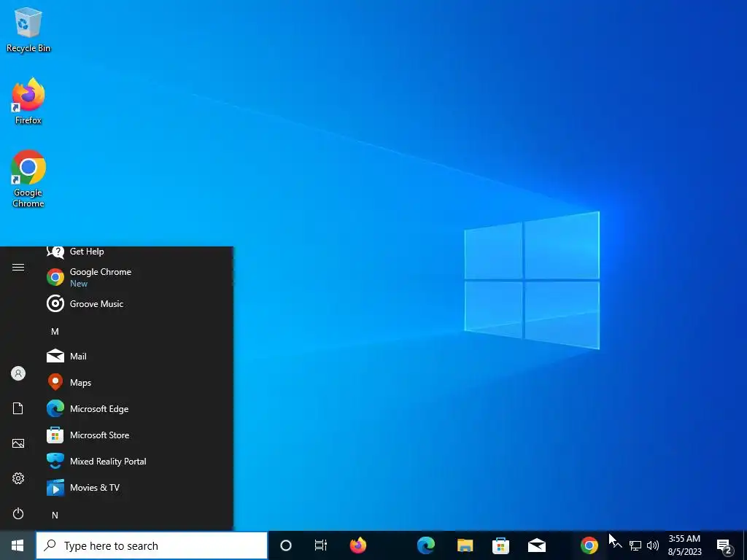The image size is (747, 560).
Task: Click the Cortana circle icon on taskbar
Action: (286, 545)
